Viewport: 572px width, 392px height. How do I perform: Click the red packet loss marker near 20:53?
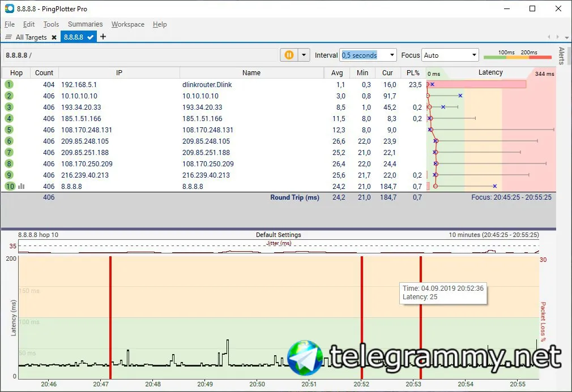pos(421,317)
